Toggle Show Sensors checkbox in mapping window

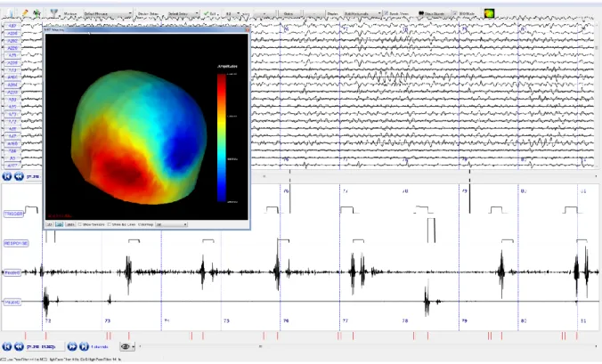[x=80, y=224]
